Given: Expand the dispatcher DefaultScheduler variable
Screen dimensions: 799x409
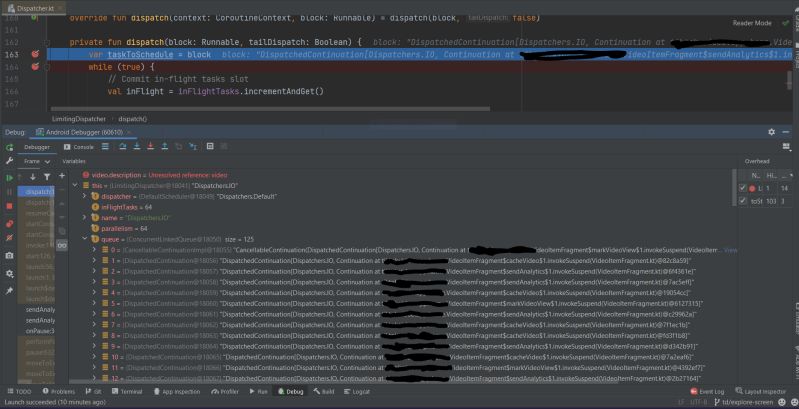Looking at the screenshot, I should click(85, 196).
